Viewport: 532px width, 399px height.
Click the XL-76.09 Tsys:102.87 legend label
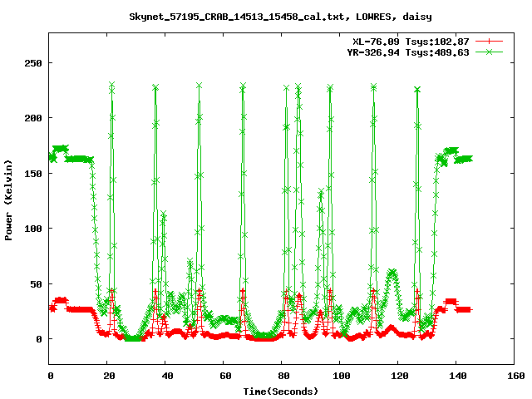tap(411, 42)
